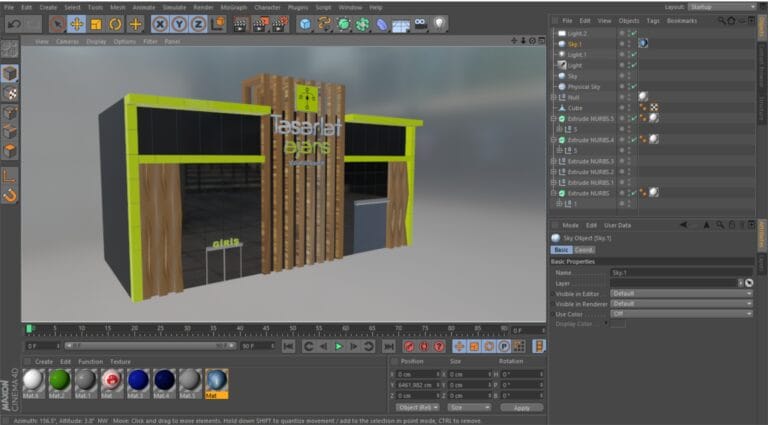This screenshot has width=768, height=425.
Task: Open the Size mode dropdown
Action: 469,407
